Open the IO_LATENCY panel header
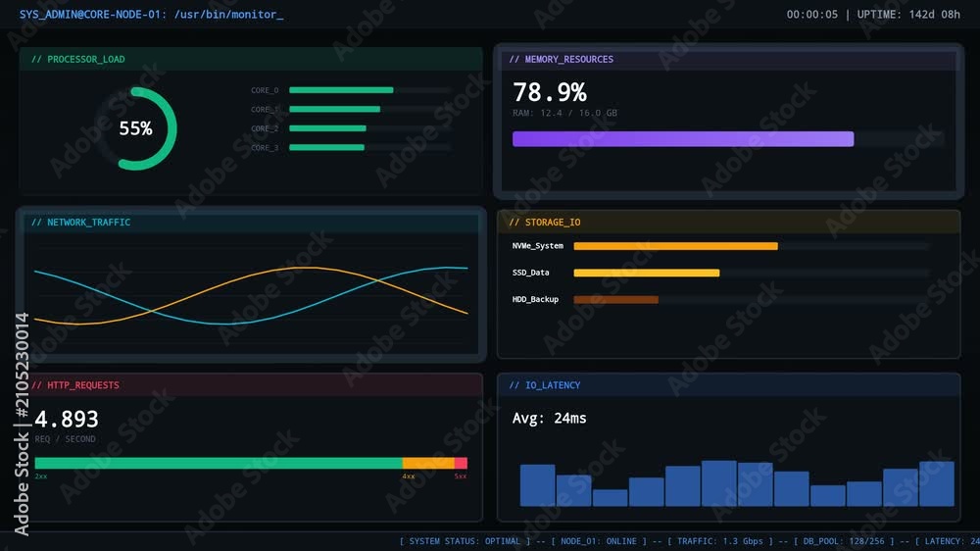Image resolution: width=980 pixels, height=551 pixels. coord(729,385)
